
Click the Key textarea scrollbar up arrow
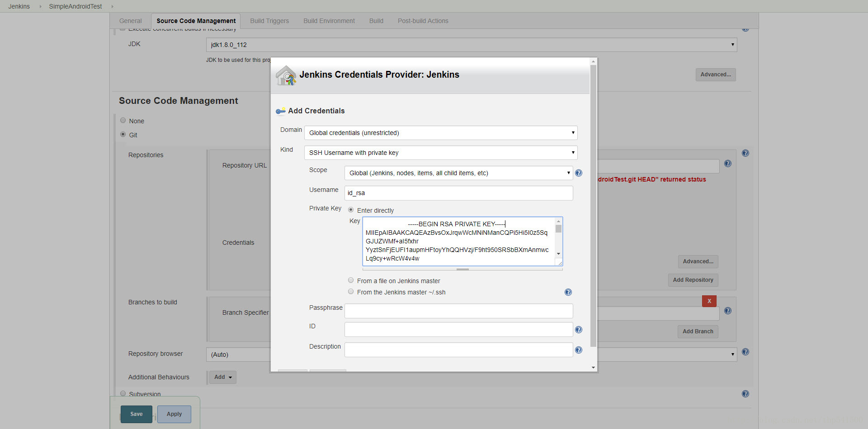tap(559, 221)
